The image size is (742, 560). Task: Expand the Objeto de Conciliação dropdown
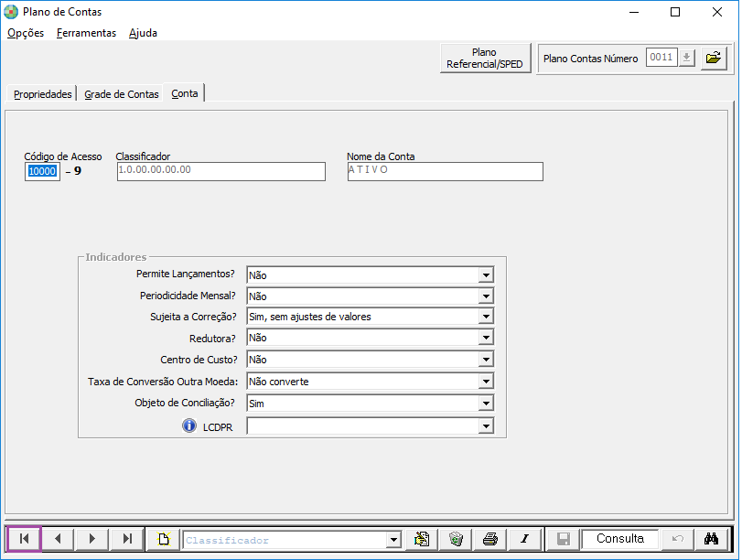pyautogui.click(x=486, y=404)
